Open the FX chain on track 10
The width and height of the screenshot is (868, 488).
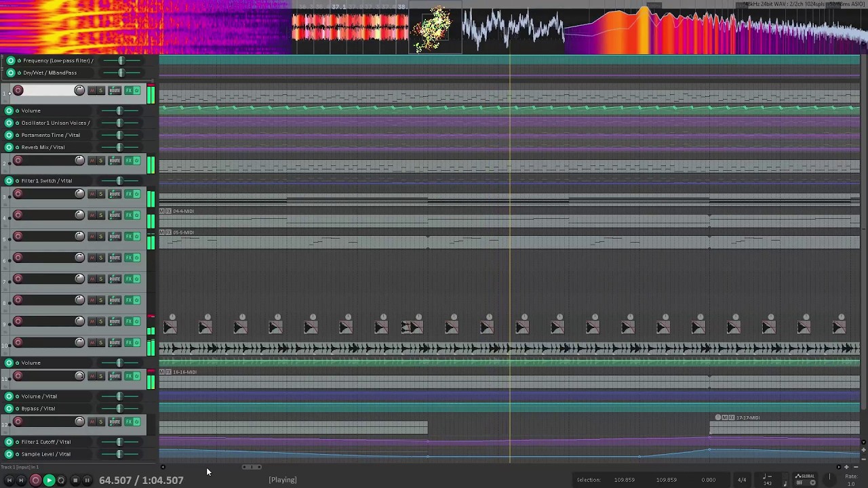pyautogui.click(x=128, y=342)
